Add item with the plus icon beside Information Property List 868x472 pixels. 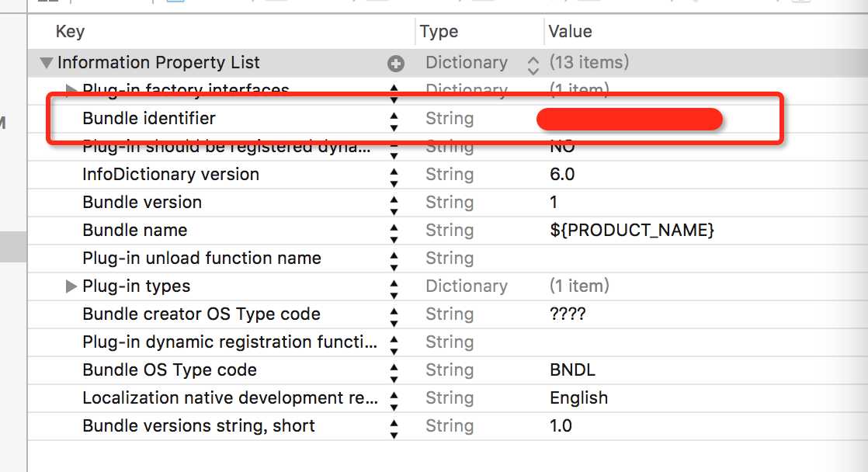[x=395, y=64]
